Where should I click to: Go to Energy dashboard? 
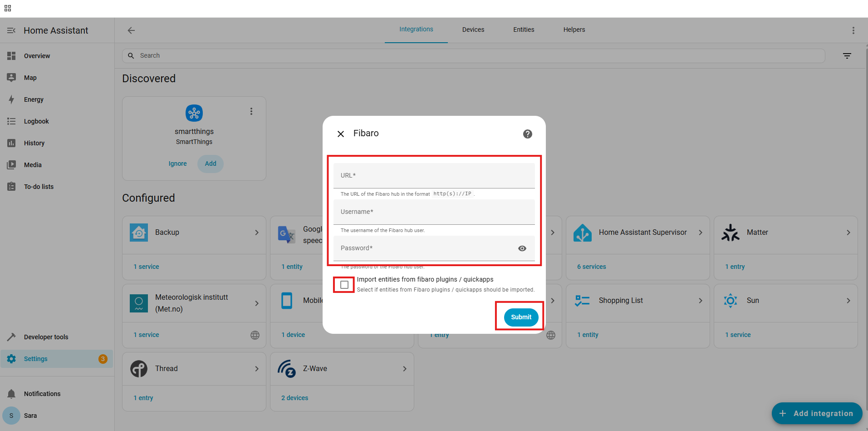[57, 99]
